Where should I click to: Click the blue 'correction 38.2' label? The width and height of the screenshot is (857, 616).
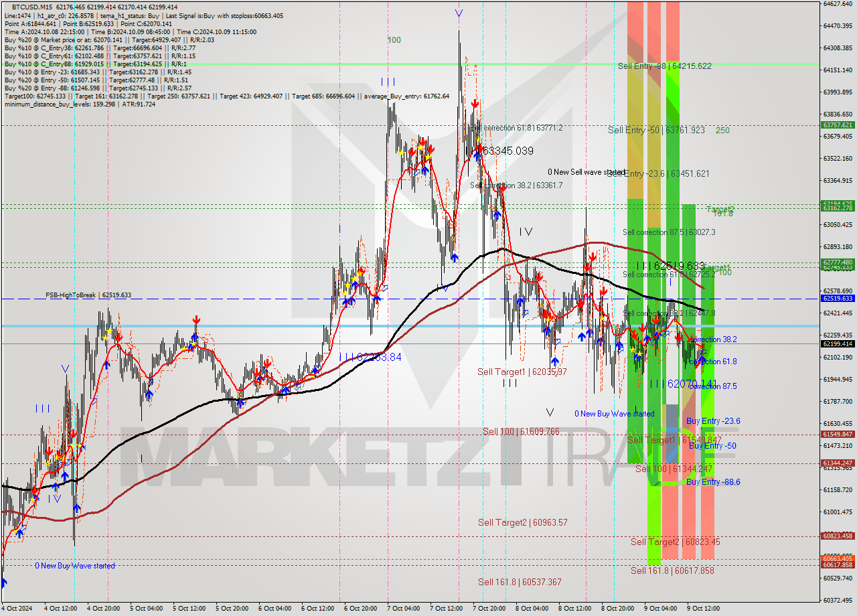click(x=712, y=339)
